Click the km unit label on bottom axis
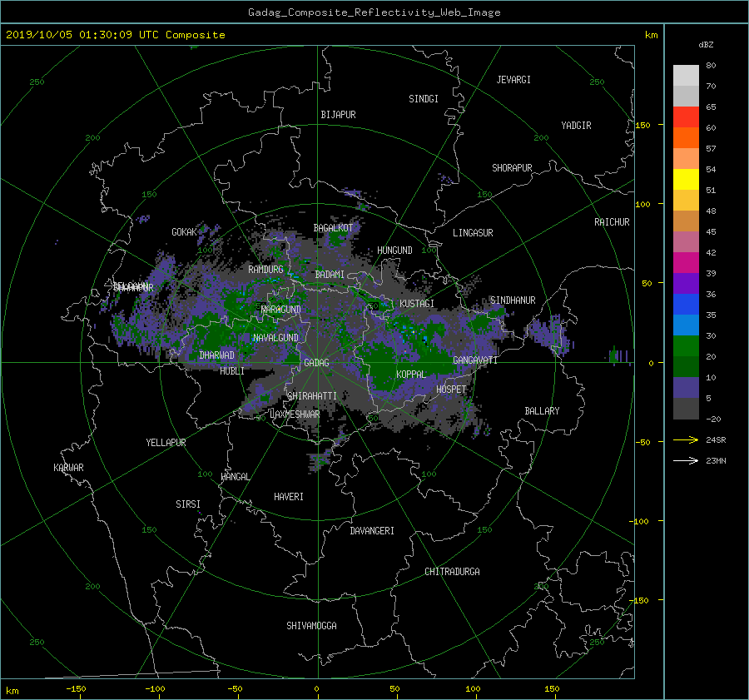The image size is (749, 700). tap(12, 691)
